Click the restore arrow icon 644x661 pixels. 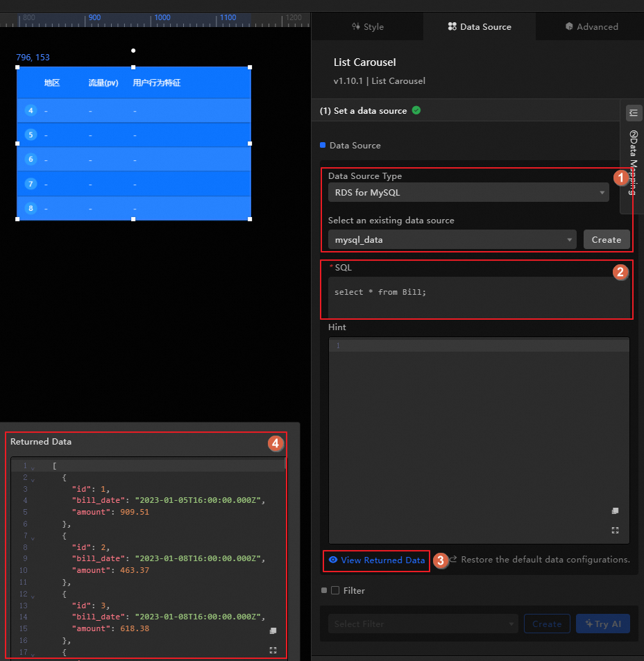[453, 560]
